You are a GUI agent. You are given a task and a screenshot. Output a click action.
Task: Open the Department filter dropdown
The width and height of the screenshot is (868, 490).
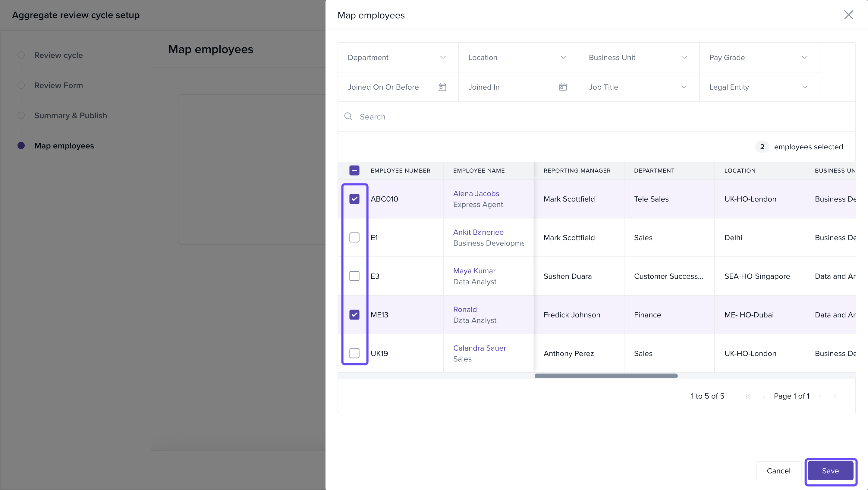(x=398, y=58)
